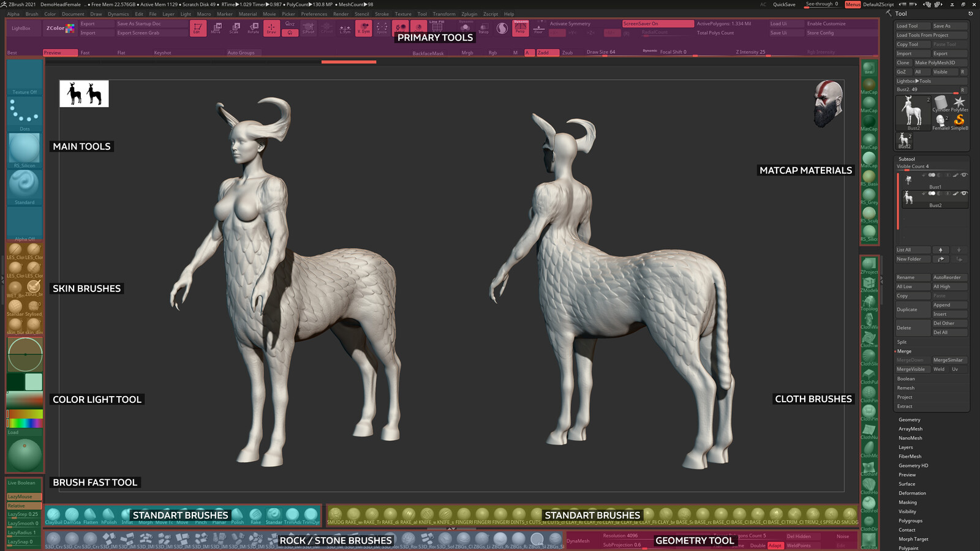The height and width of the screenshot is (551, 980).
Task: Open the Document menu
Action: (x=73, y=14)
